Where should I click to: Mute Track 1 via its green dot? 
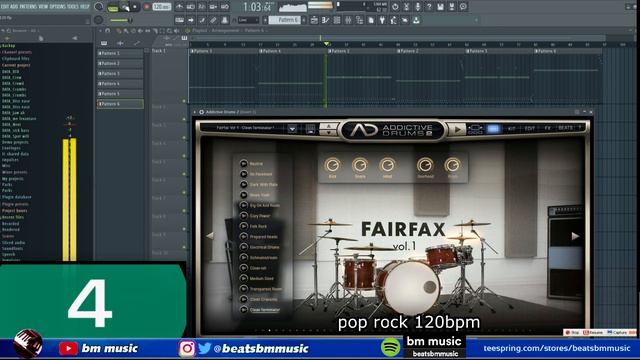coord(184,101)
